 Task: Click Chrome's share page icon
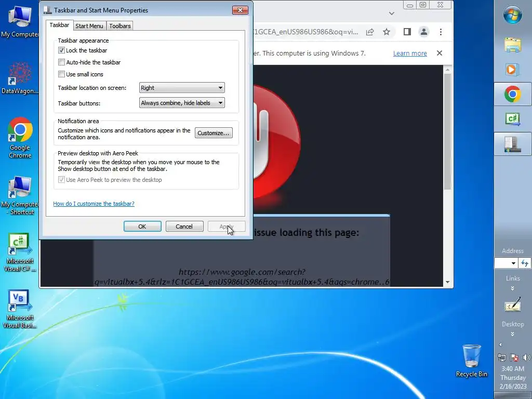pos(370,32)
